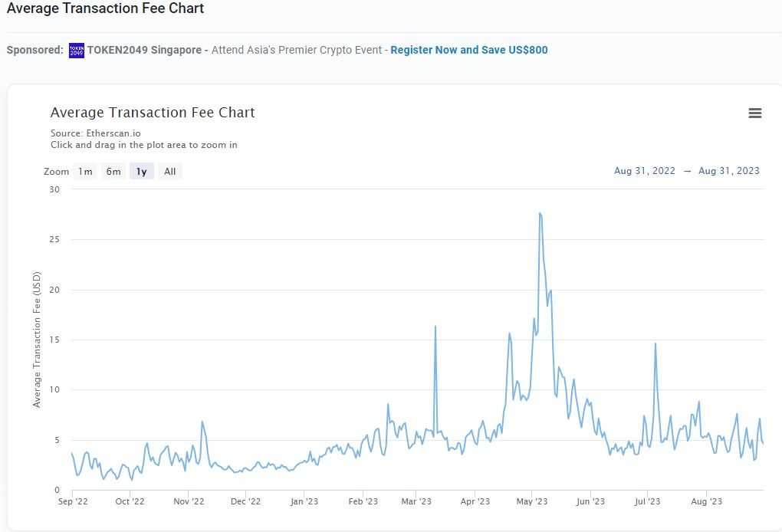Click the Sponsored label text

[x=34, y=50]
